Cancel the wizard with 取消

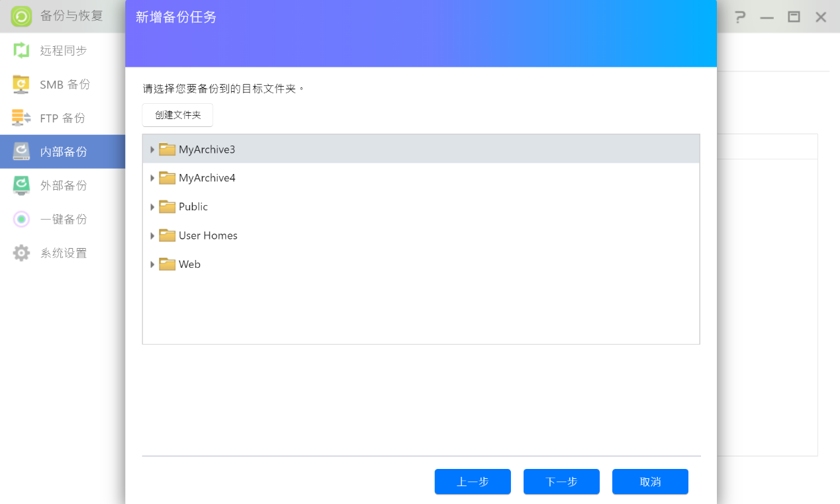[x=650, y=482]
